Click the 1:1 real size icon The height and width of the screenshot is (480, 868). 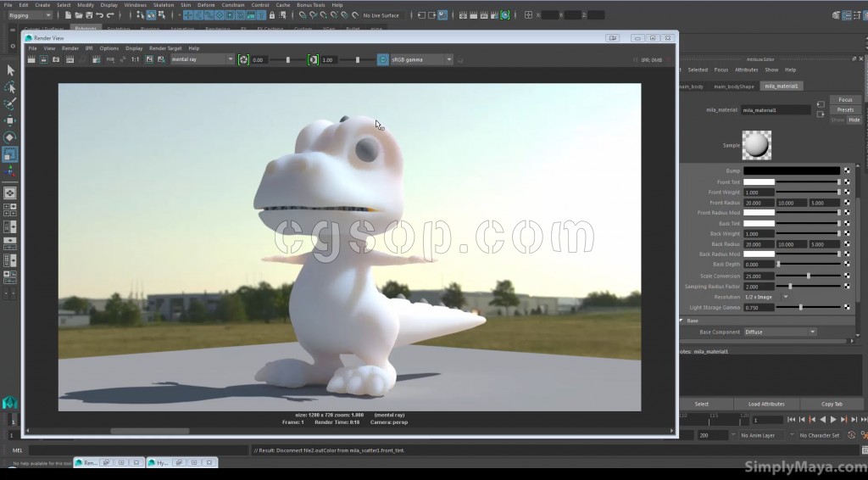pos(135,59)
